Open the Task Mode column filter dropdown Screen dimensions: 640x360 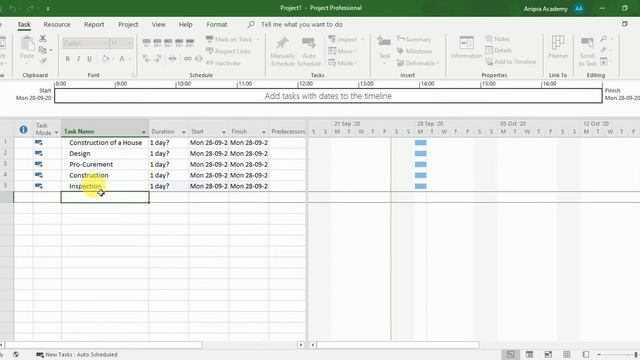tap(56, 132)
